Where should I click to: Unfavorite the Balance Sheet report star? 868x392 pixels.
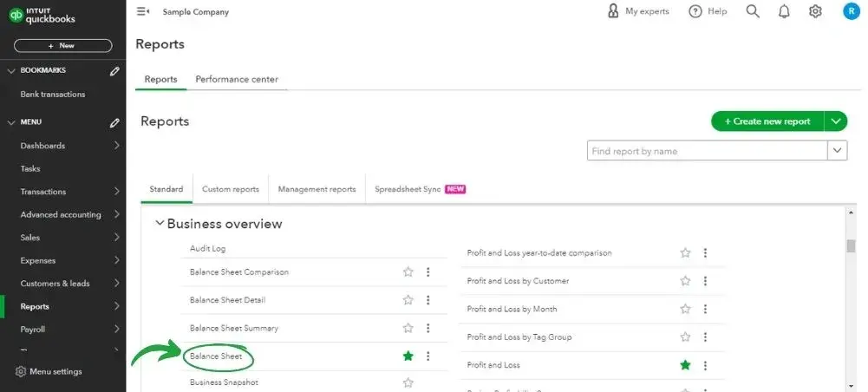pos(408,356)
